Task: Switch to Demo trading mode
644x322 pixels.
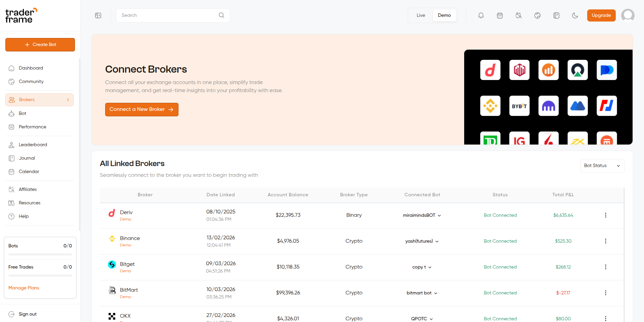Action: click(x=444, y=15)
